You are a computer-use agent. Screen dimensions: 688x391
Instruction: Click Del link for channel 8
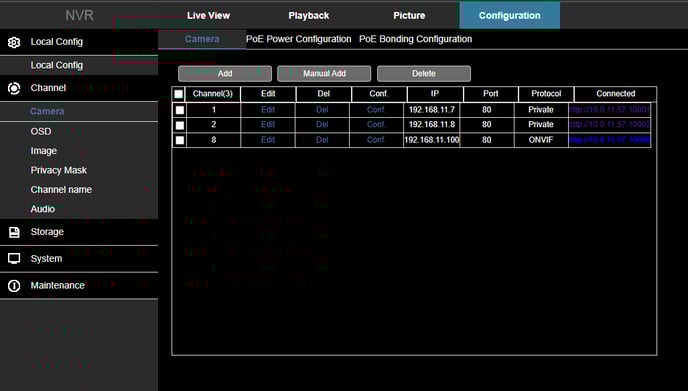click(322, 140)
